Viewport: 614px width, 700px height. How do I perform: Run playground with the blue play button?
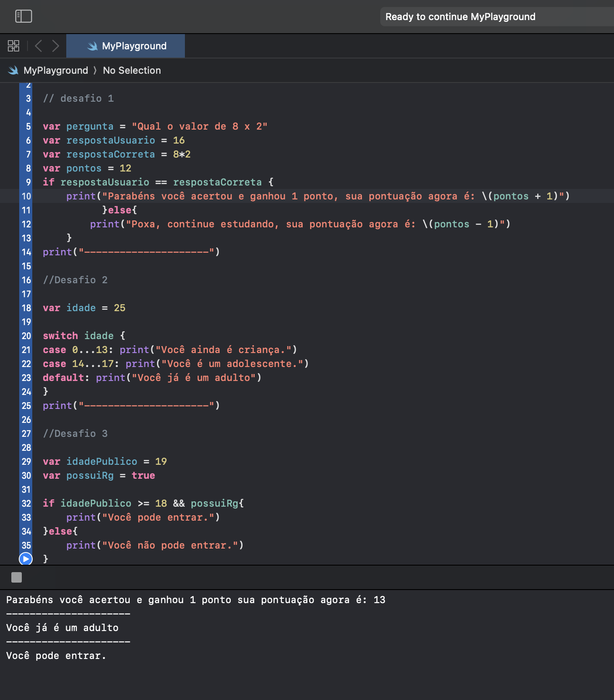pos(26,559)
